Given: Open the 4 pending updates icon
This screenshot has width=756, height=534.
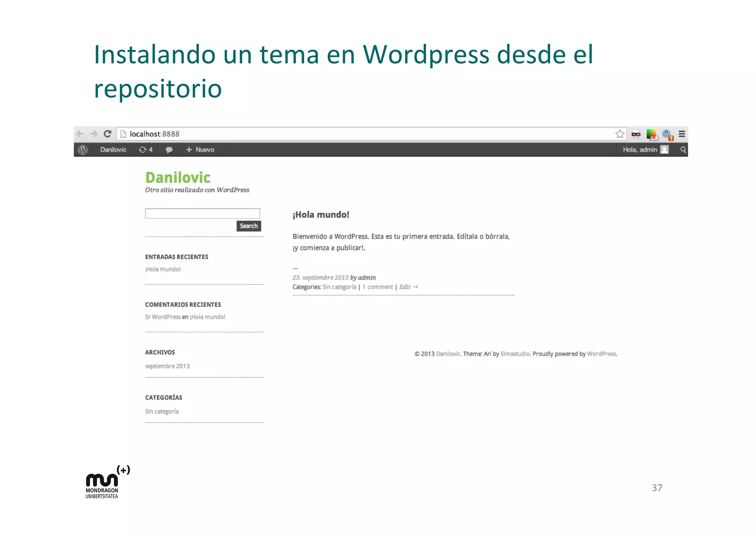Looking at the screenshot, I should pos(146,150).
